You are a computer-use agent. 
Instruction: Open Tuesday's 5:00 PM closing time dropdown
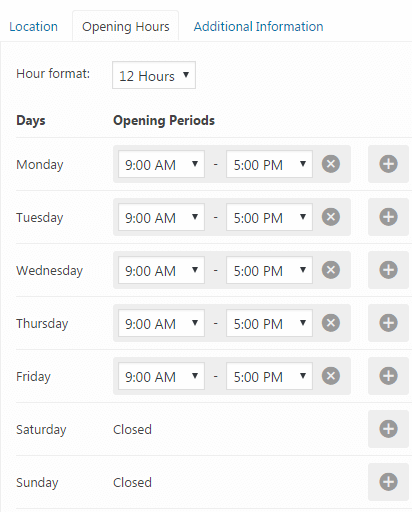[269, 217]
